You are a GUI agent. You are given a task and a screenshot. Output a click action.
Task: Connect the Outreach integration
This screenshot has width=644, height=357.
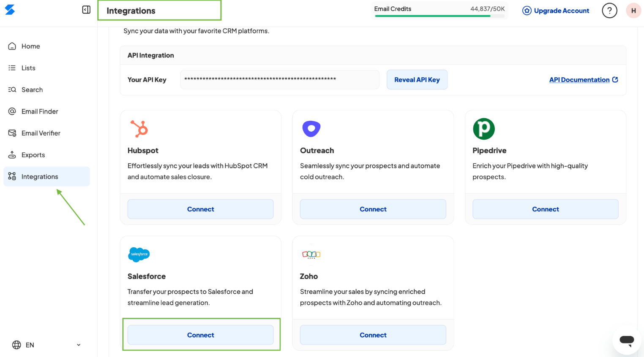(x=373, y=209)
